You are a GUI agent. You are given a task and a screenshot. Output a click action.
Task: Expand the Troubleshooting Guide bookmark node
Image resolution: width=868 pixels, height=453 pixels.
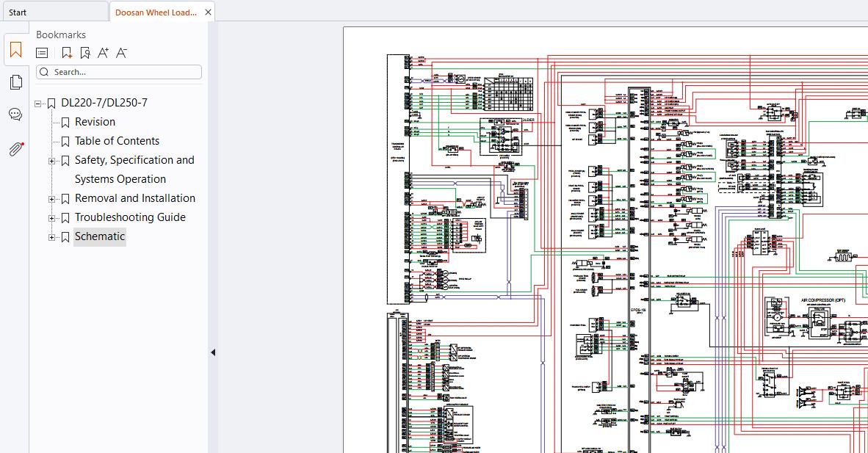[51, 218]
